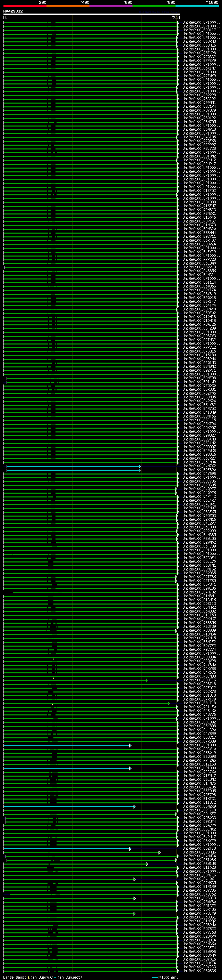
Task: Open UniRef100_Q5XIM7 hit
Action: 199,68
